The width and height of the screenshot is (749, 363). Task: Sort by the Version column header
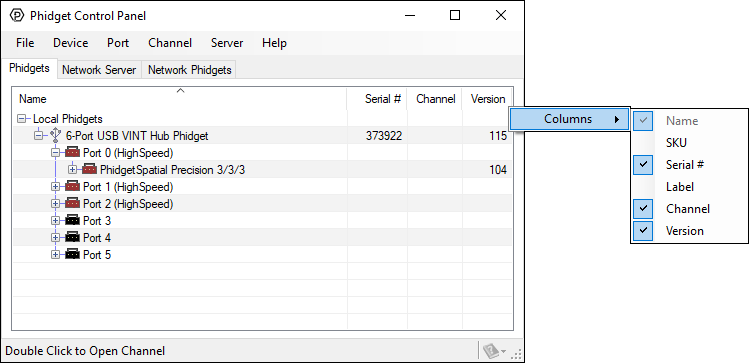(487, 99)
